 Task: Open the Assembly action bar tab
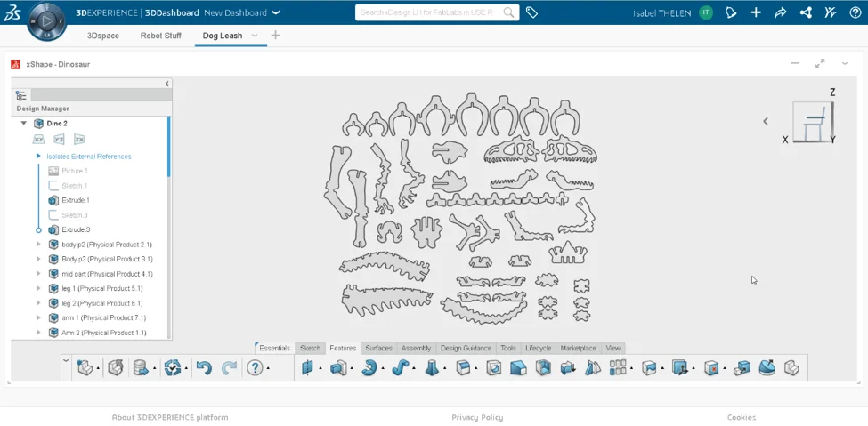click(417, 348)
